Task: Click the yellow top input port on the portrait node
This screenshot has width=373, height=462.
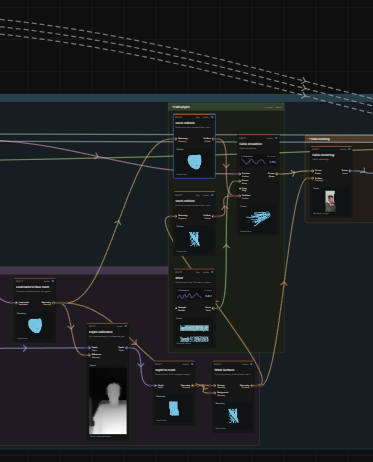Action: point(313,171)
